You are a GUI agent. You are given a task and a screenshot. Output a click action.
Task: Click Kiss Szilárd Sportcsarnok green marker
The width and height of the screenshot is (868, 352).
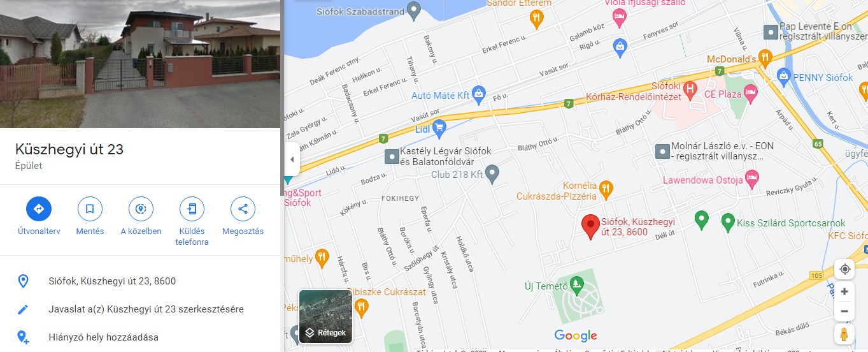point(729,223)
